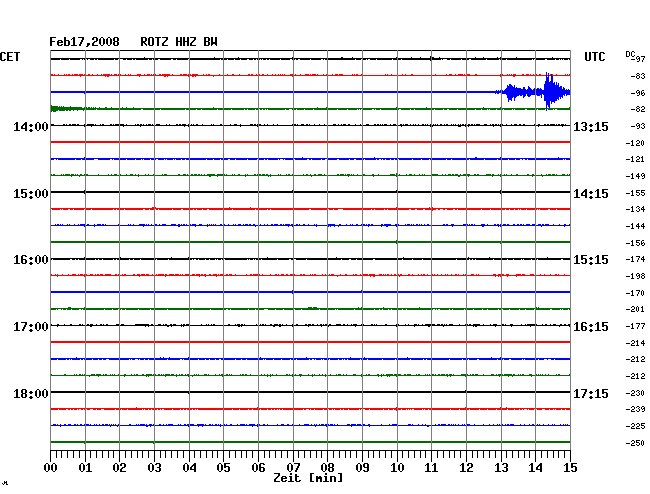Click the DC offset value '-93'
The image size is (650, 494).
[x=638, y=126]
